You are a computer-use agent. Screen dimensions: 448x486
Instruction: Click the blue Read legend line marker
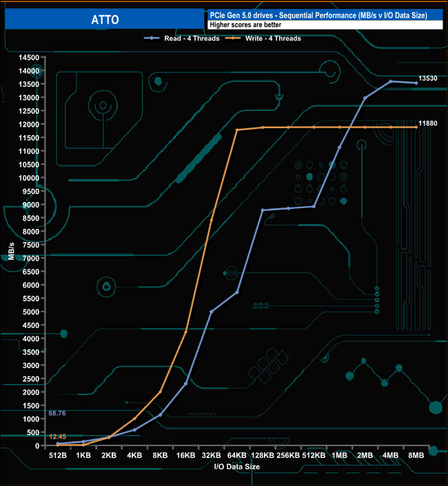[x=152, y=39]
